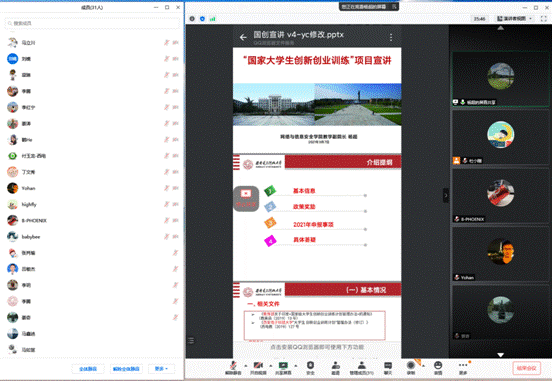The width and height of the screenshot is (552, 381).
Task: Toggle camera for member highfly
Action: [175, 204]
